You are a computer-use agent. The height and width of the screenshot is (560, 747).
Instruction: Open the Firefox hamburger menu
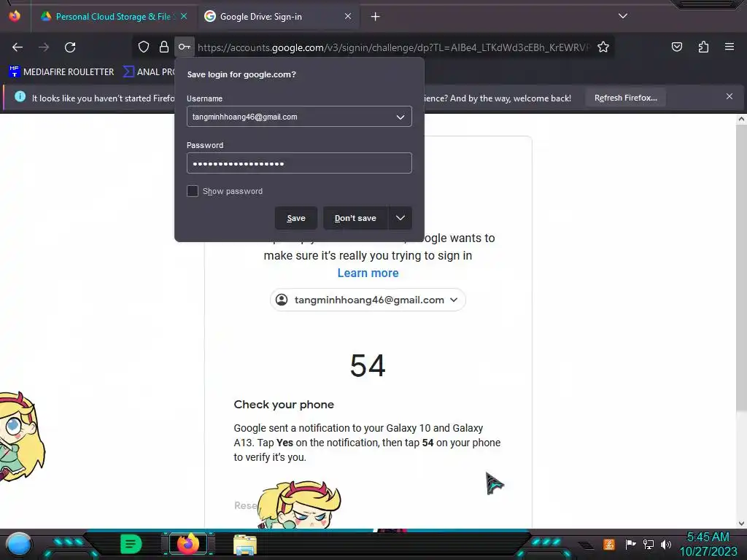coord(729,47)
